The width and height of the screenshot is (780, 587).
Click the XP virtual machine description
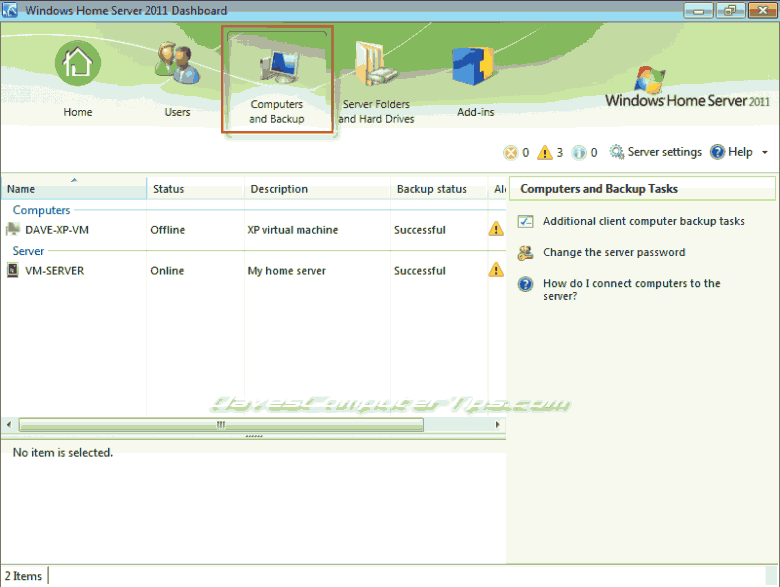pos(292,230)
